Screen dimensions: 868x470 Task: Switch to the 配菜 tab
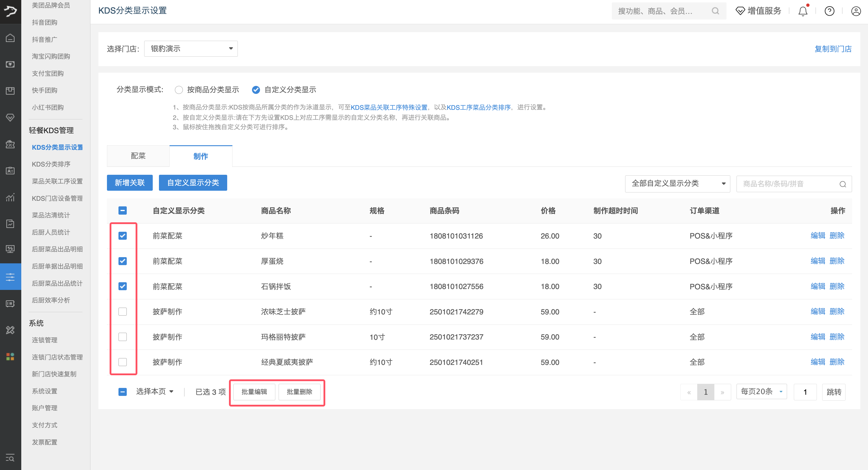coord(138,156)
